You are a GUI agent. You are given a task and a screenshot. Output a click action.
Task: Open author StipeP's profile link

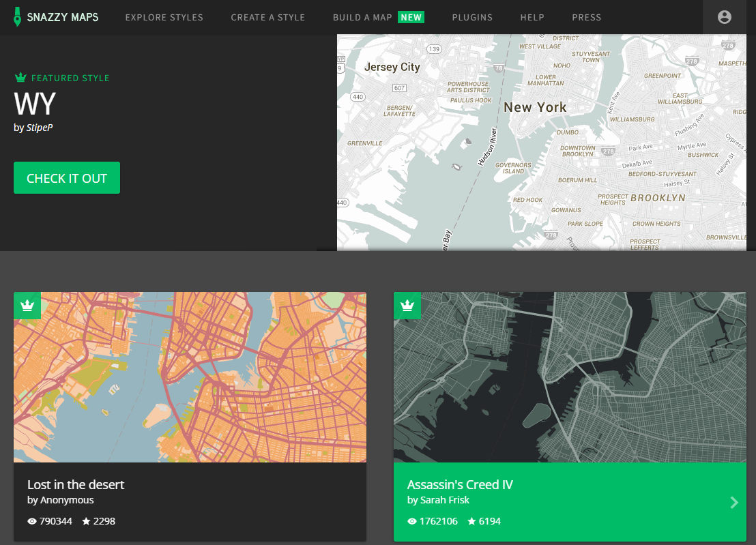39,128
